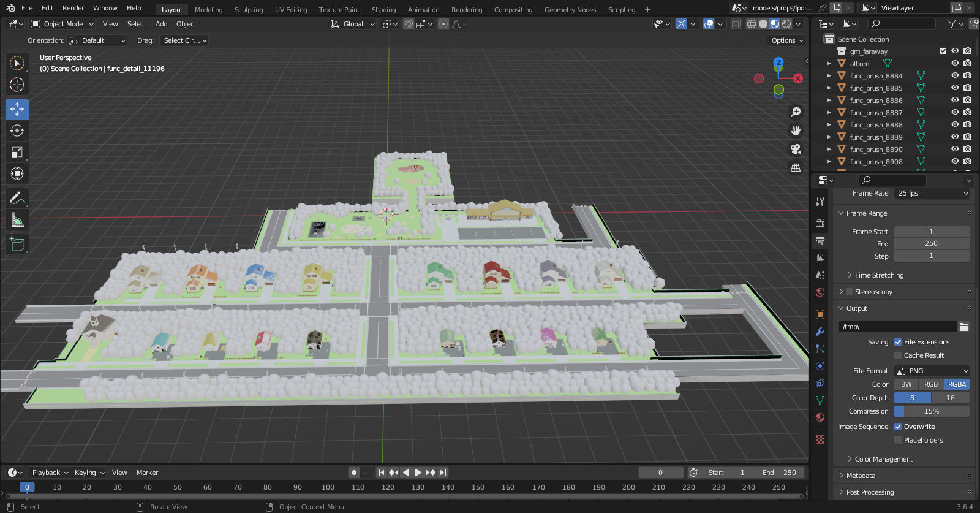Uncheck gm_faraway collection exclude checkbox
The height and width of the screenshot is (513, 980).
pos(943,51)
